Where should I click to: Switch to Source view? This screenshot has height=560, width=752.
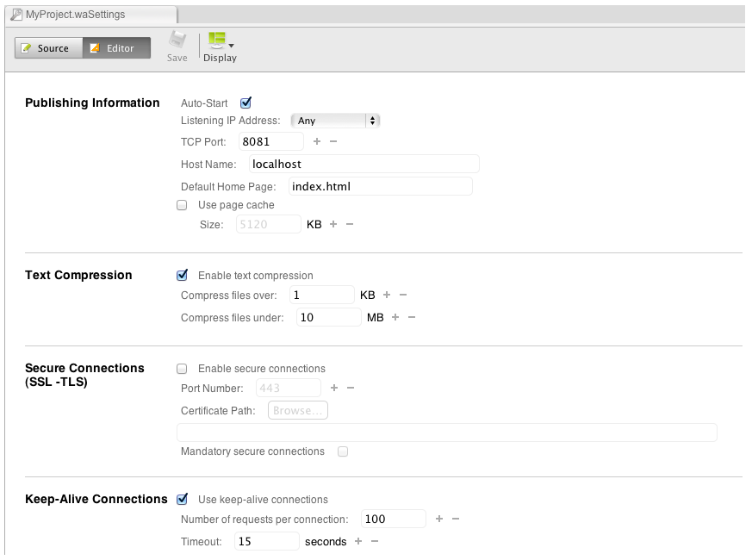click(48, 48)
